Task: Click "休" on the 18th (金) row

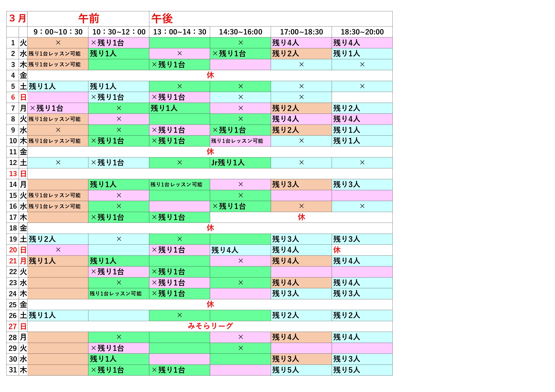Action: [210, 228]
